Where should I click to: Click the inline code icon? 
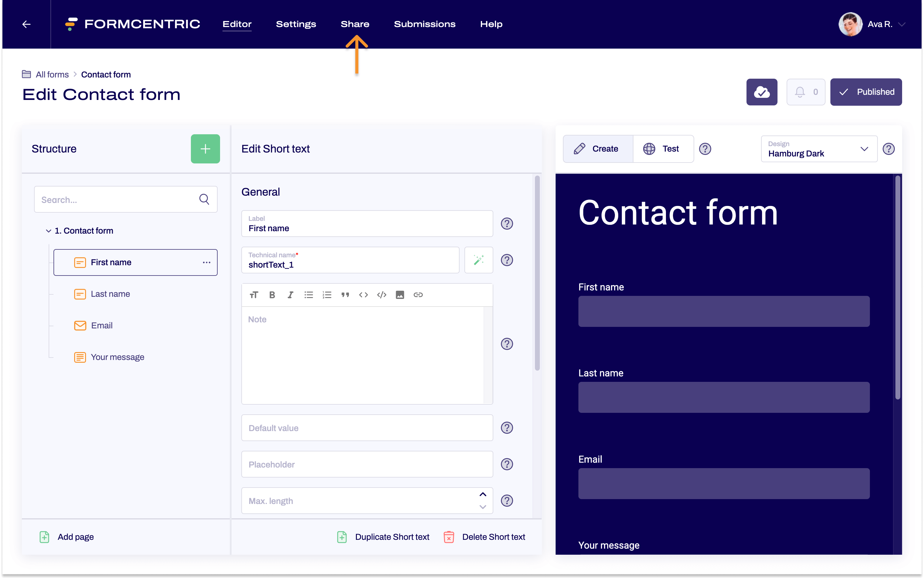(x=364, y=294)
